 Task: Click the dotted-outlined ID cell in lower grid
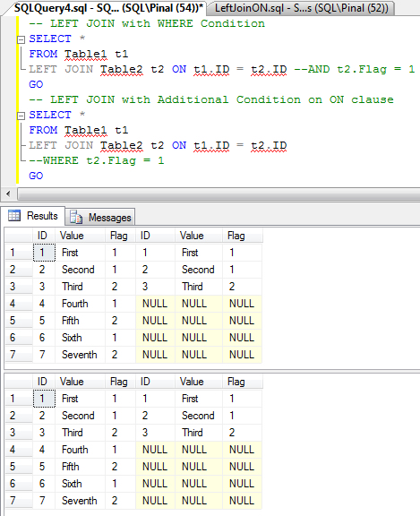[44, 399]
